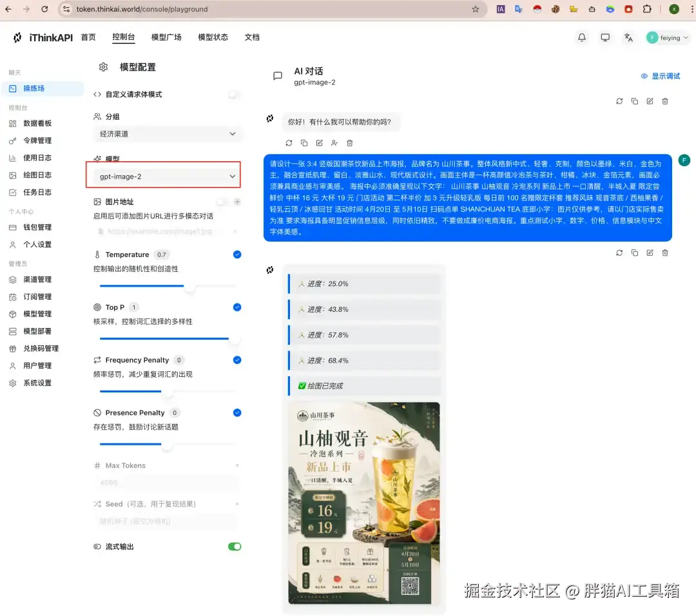This screenshot has width=696, height=616.
Task: Open 模型状态 in top navigation
Action: pos(213,37)
